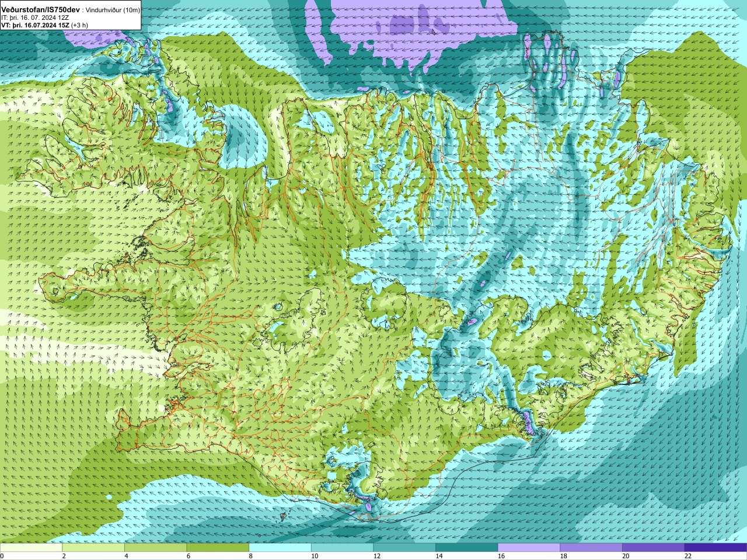The width and height of the screenshot is (747, 560).
Task: Select the 10–12 light teal legend swatch
Action: point(342,548)
